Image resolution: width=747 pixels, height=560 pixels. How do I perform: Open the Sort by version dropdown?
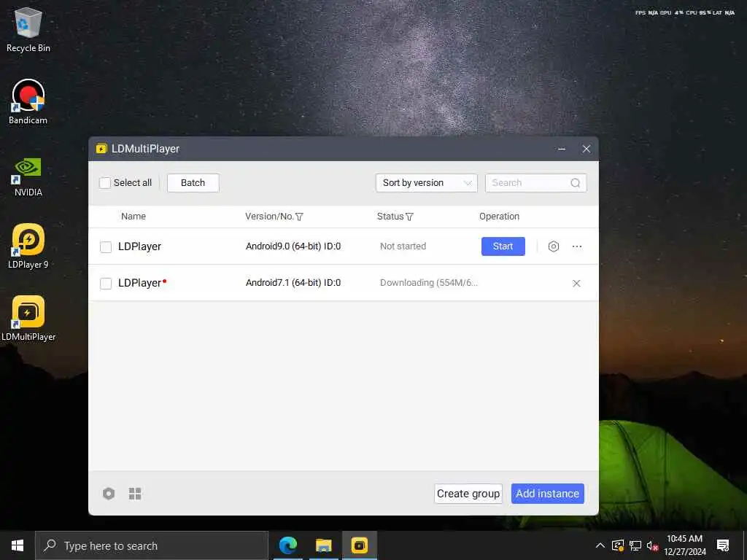point(426,183)
